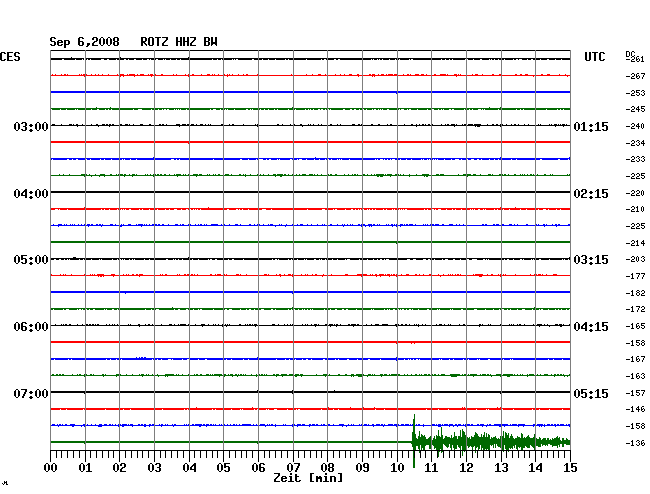Image resolution: width=650 pixels, height=494 pixels.
Task: Select the DC offset value '-240'
Action: pos(635,126)
